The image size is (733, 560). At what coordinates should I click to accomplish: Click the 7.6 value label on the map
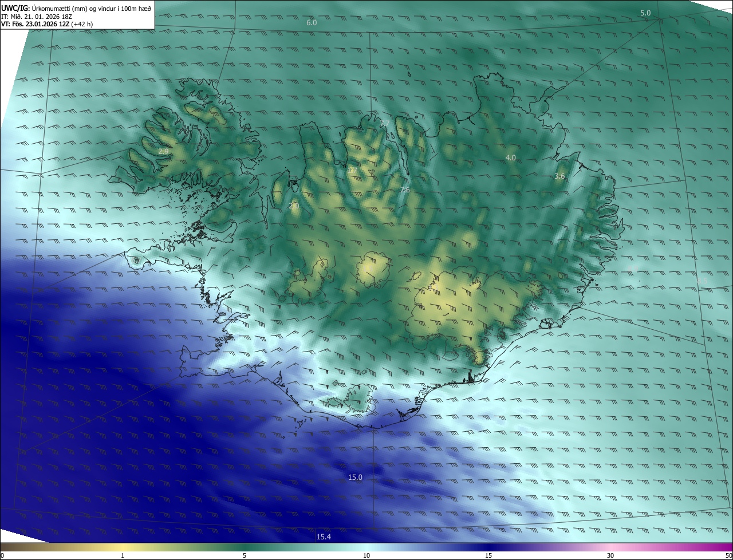(x=405, y=190)
